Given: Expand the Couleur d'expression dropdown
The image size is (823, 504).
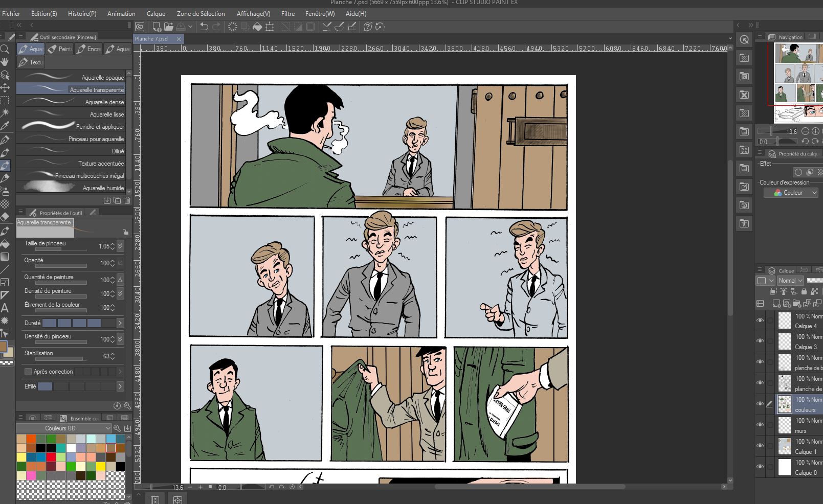Looking at the screenshot, I should (791, 193).
